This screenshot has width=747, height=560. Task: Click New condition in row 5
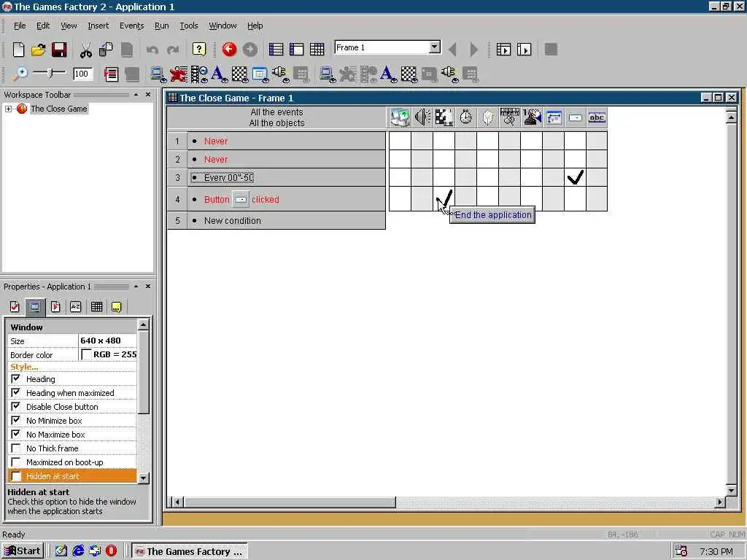[233, 220]
